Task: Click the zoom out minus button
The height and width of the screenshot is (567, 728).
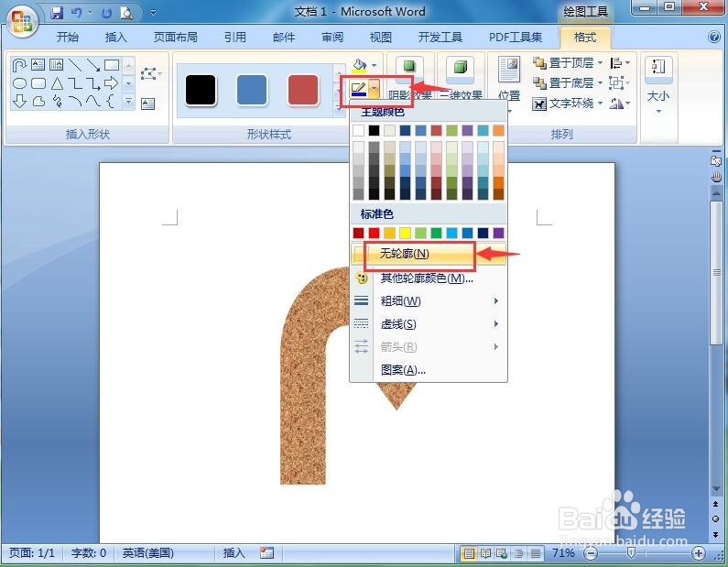Action: (x=591, y=553)
